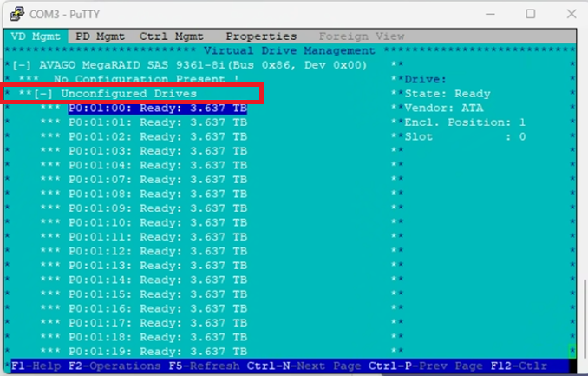This screenshot has width=588, height=376.
Task: Click the Virtual Drive Management title
Action: pyautogui.click(x=289, y=50)
